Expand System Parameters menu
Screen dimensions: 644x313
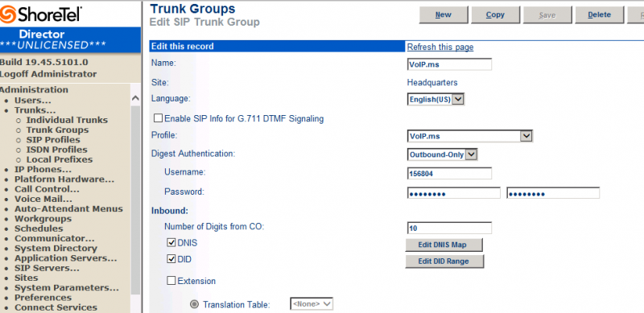coord(67,287)
